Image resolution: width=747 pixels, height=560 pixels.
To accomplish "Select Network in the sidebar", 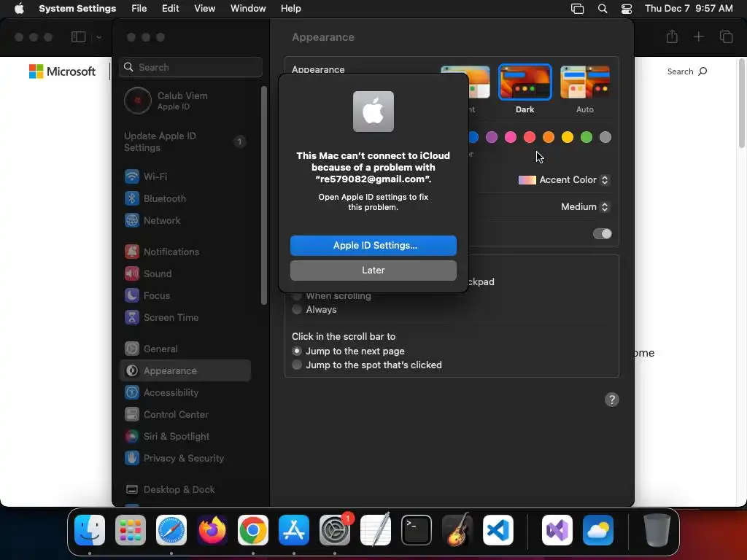I will (185, 220).
